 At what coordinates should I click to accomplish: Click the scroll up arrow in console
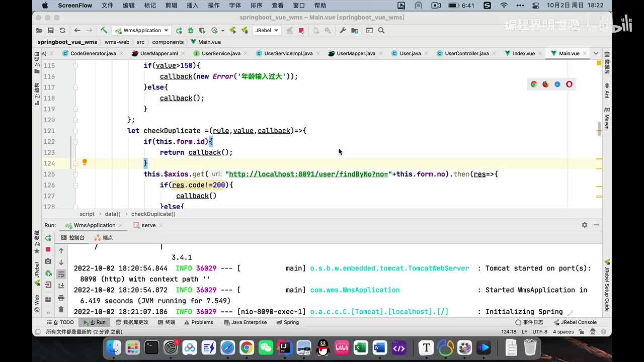click(61, 250)
